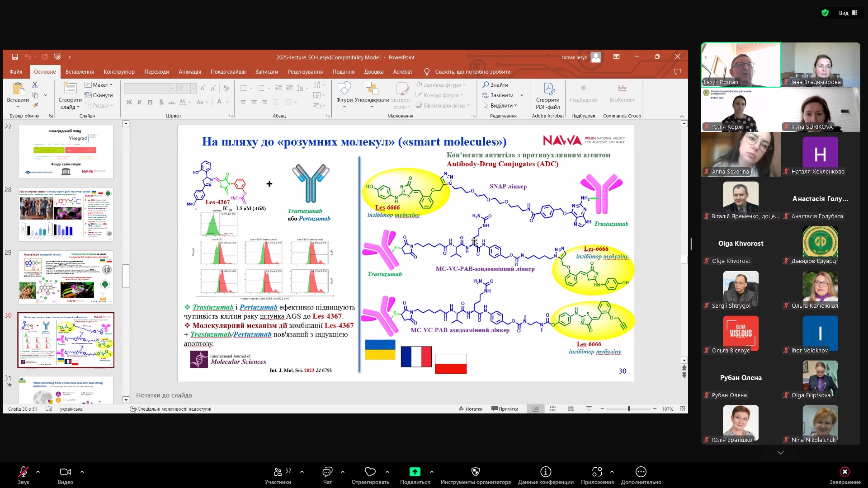Open the Participants list icon
The width and height of the screenshot is (868, 488).
pyautogui.click(x=278, y=472)
